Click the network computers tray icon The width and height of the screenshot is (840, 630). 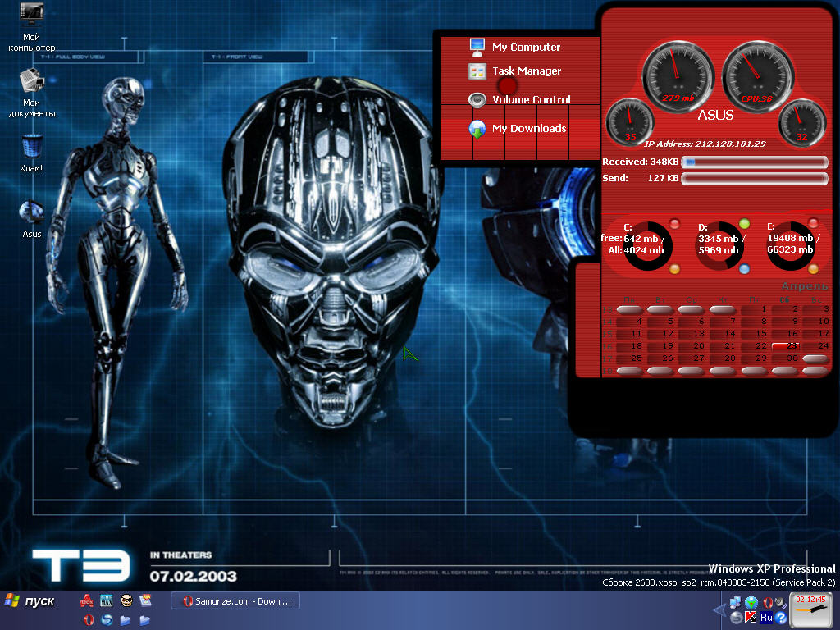[735, 603]
